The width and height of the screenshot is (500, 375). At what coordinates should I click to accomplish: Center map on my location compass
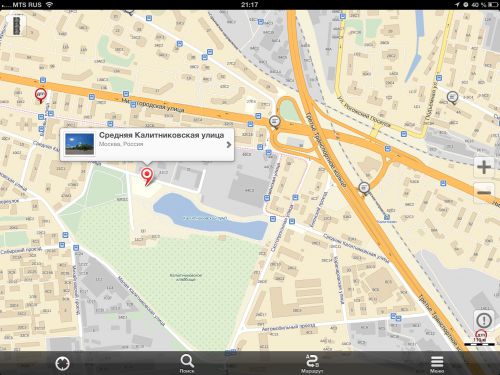[62, 363]
